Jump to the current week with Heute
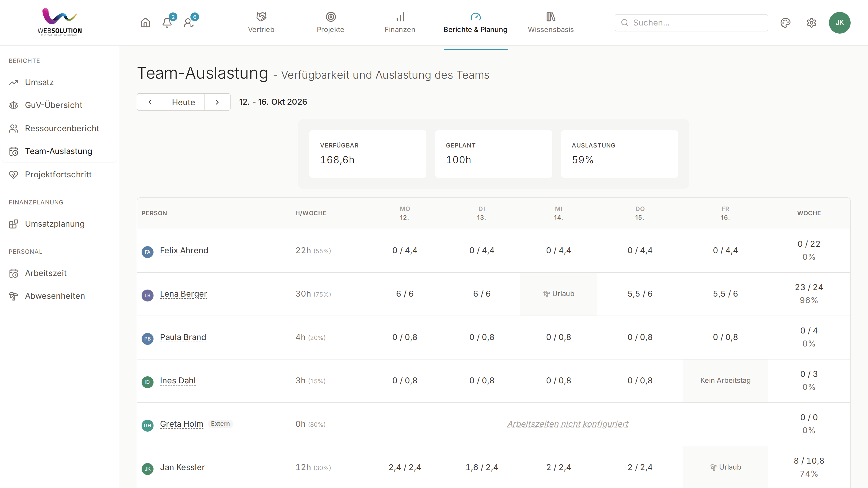Viewport: 868px width, 488px height. point(184,102)
